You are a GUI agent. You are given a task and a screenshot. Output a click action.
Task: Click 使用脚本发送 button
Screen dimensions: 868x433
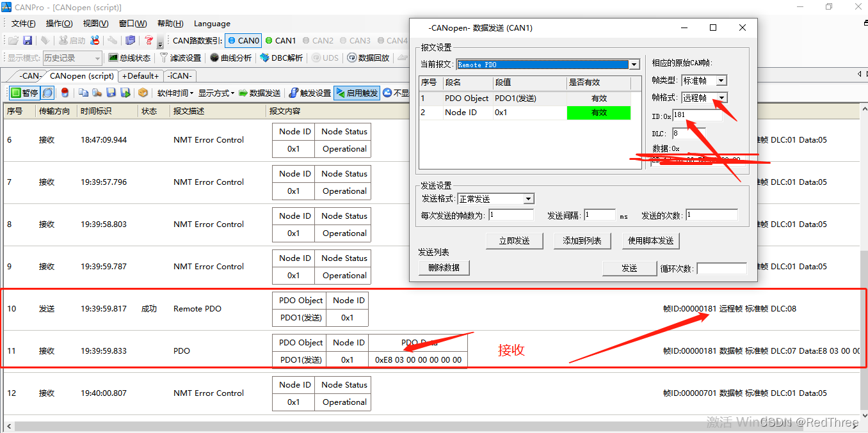coord(650,240)
